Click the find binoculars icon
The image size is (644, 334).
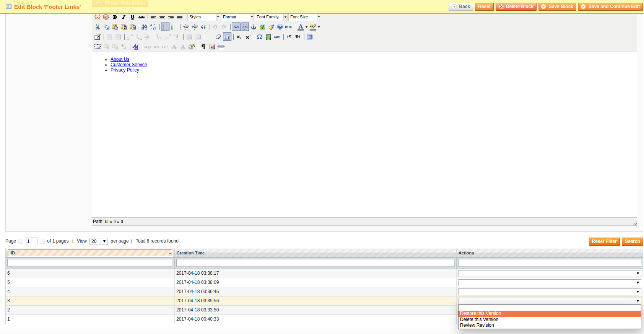(x=144, y=27)
